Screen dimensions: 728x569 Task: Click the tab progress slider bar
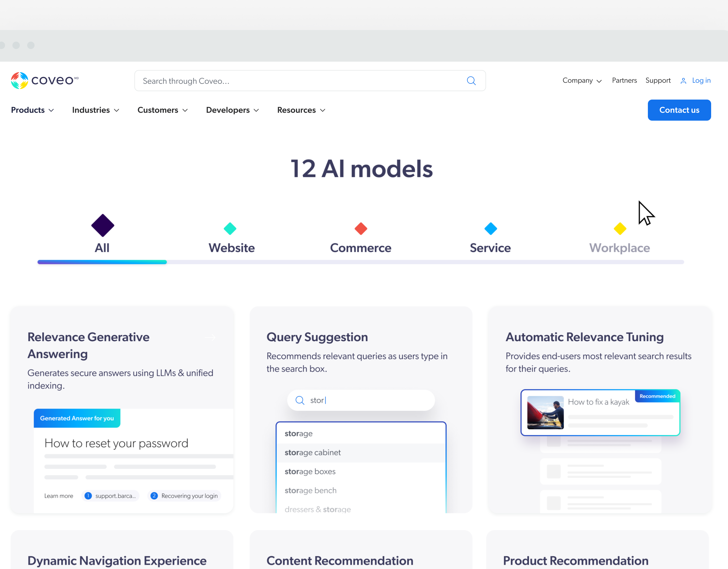pos(361,262)
